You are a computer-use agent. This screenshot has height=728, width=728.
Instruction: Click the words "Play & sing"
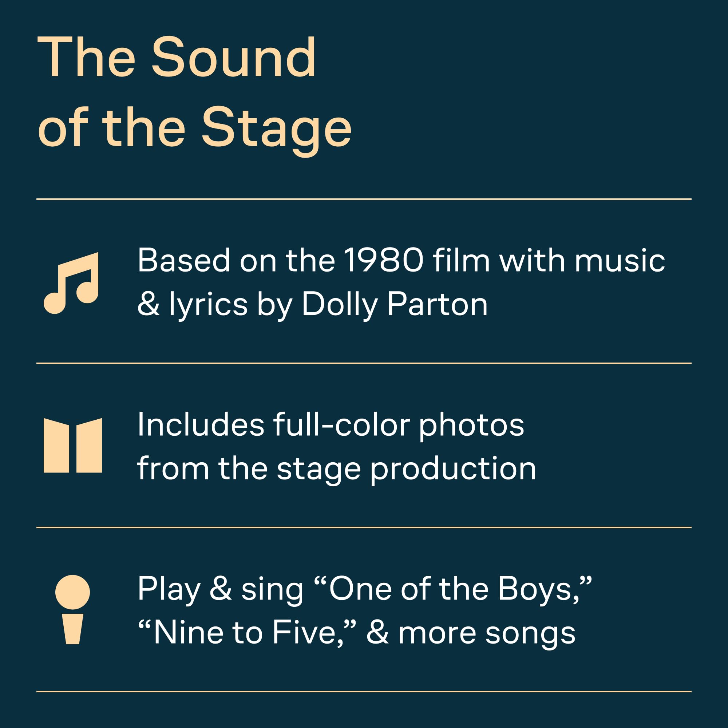click(x=220, y=589)
